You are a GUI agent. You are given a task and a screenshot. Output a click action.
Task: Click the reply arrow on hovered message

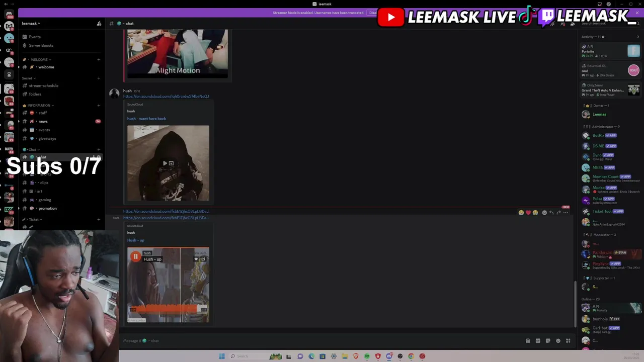[x=551, y=213]
